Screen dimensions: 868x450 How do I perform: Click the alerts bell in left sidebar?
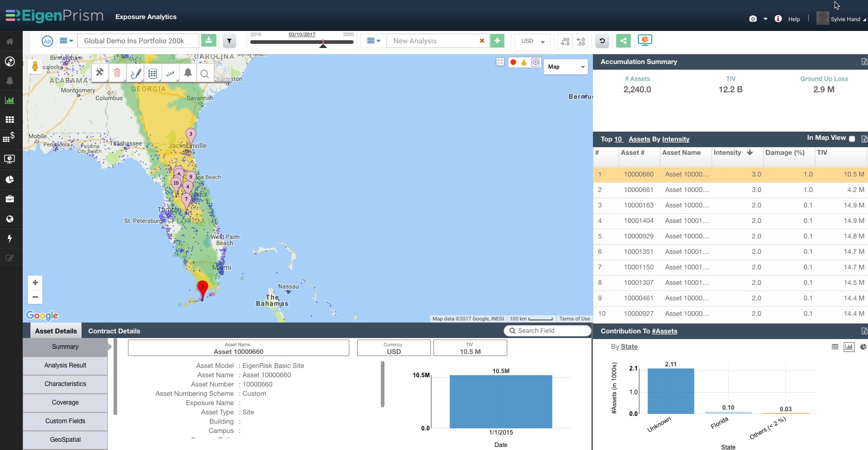point(10,81)
